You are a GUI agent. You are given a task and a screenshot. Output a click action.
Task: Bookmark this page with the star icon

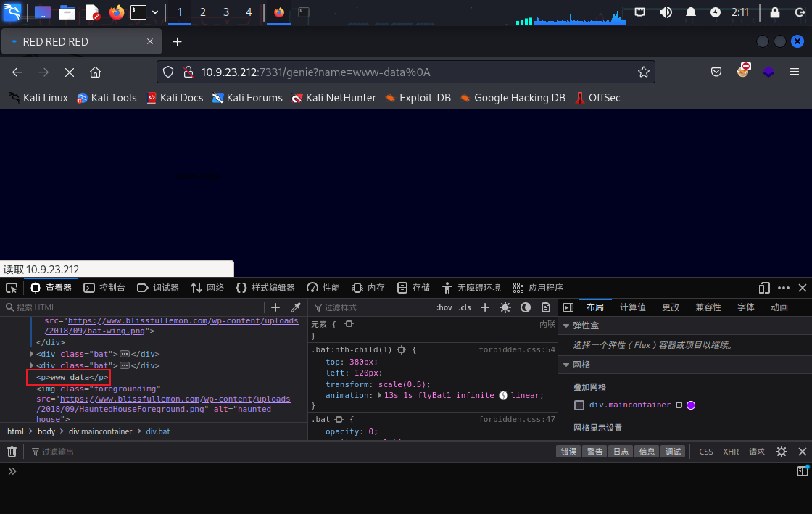click(643, 72)
